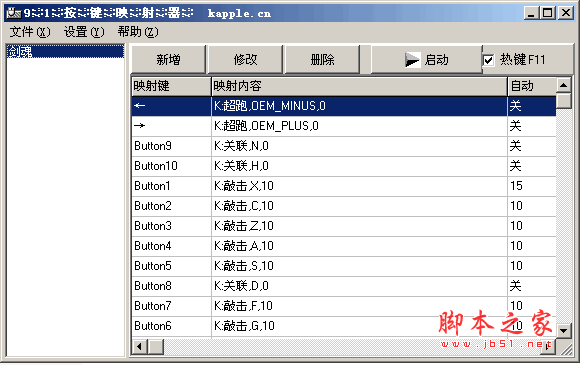
Task: Click the K:超跑,OEM_MINUS,0 cell
Action: point(359,106)
